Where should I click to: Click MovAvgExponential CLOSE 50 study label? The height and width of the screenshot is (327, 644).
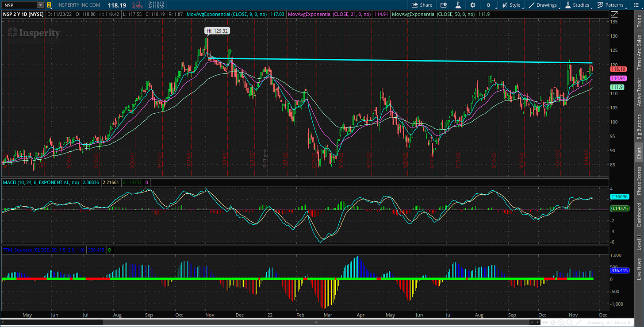coord(433,15)
